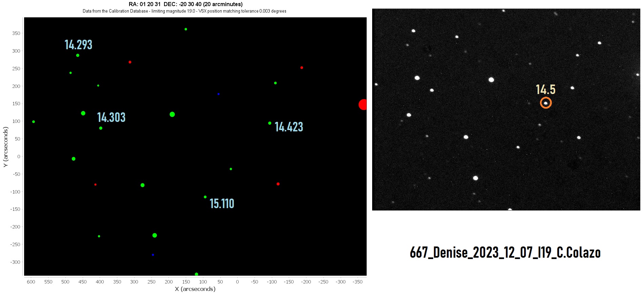Click the X (arcseconds) axis label
This screenshot has width=644, height=294.
pos(195,289)
